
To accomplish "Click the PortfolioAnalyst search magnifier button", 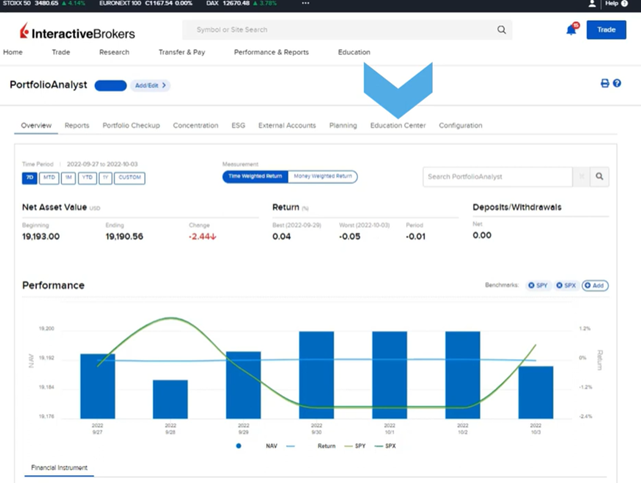I will (x=599, y=177).
